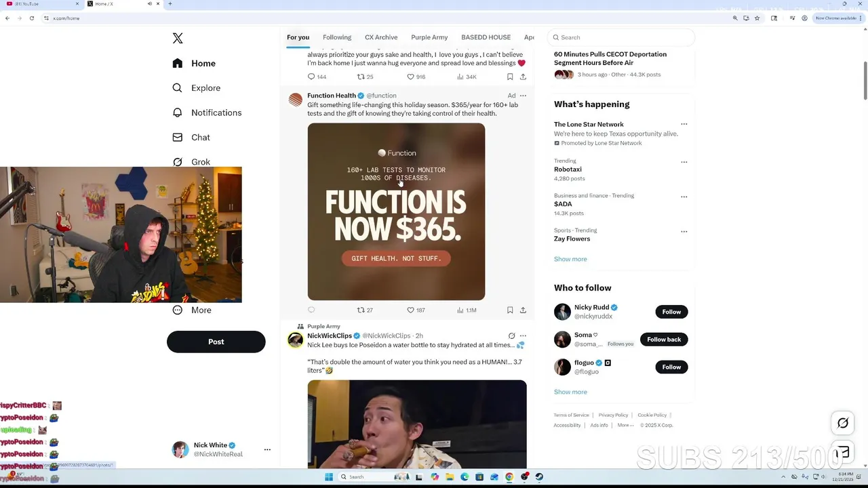Open options for Zay Flowers trend
Image resolution: width=868 pixels, height=488 pixels.
coord(684,231)
